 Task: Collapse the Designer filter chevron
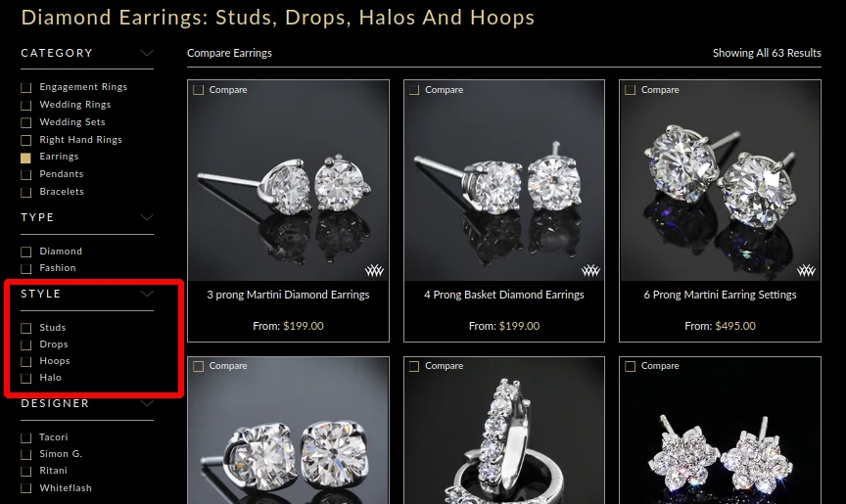click(147, 403)
